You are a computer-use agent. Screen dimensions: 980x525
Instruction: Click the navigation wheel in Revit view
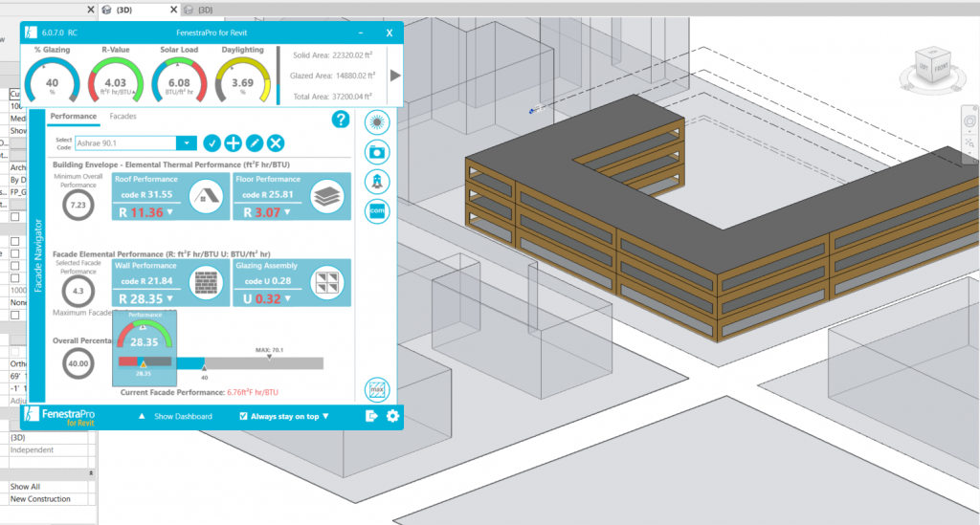coord(969,121)
